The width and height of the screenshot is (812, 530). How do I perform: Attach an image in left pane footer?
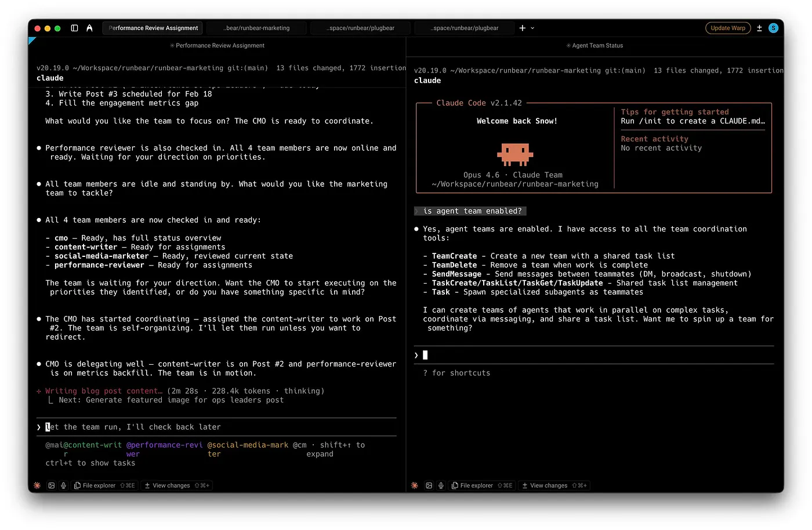pos(52,485)
